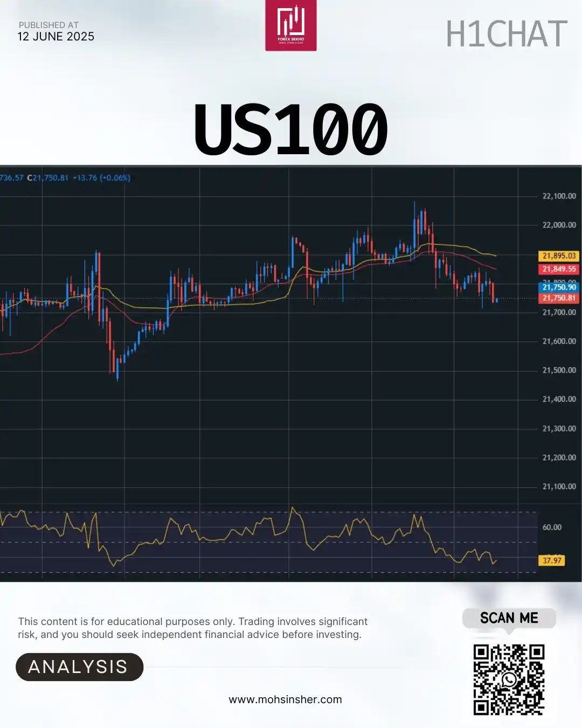Click the 12 JUNE 2025 date
The height and width of the screenshot is (728, 582).
[56, 37]
